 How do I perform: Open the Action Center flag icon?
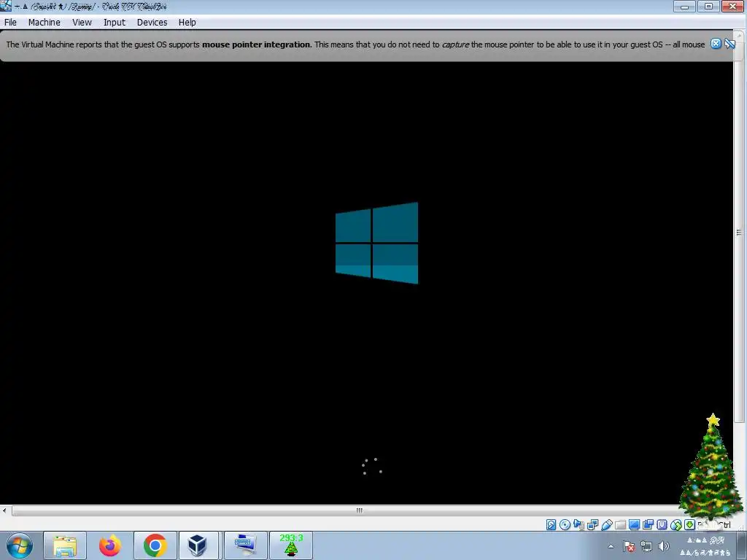tap(628, 546)
